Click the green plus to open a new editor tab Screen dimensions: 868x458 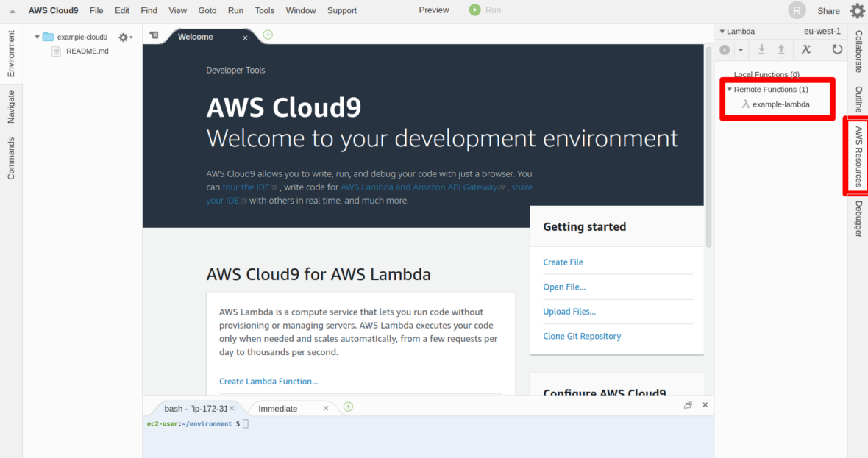268,35
